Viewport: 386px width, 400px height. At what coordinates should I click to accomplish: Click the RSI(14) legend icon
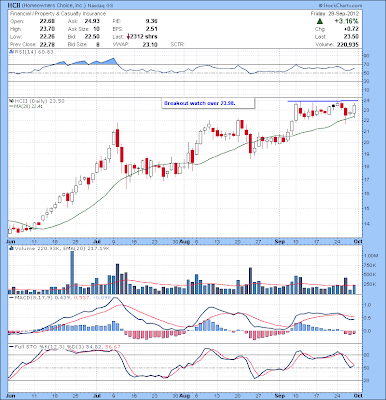point(10,52)
